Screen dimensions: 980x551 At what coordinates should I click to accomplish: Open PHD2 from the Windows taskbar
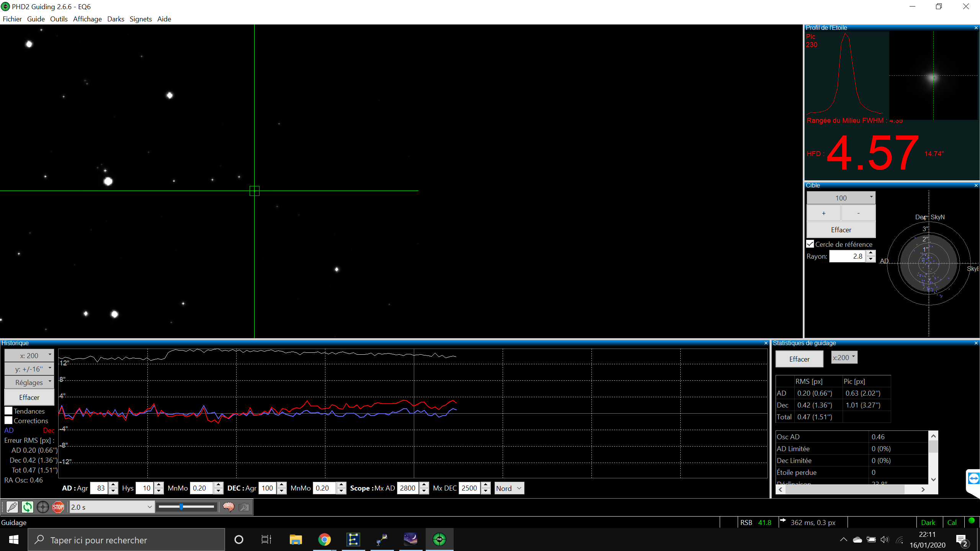coord(439,540)
